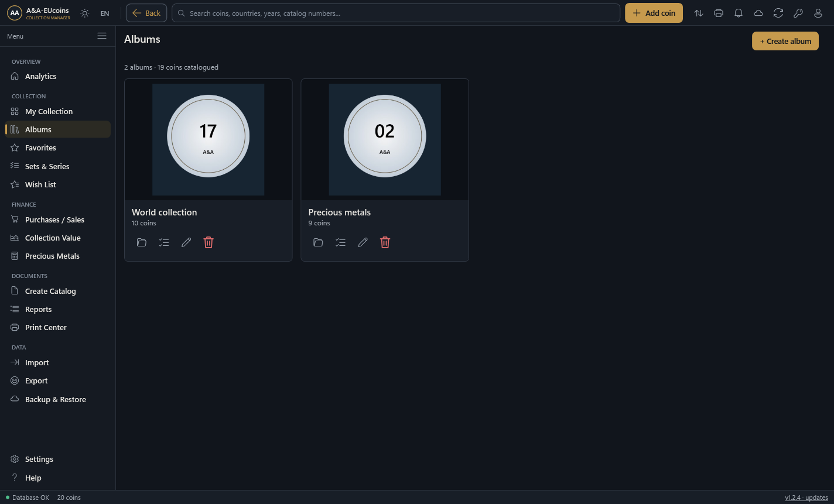Go to Import
834x504 pixels.
(57, 362)
